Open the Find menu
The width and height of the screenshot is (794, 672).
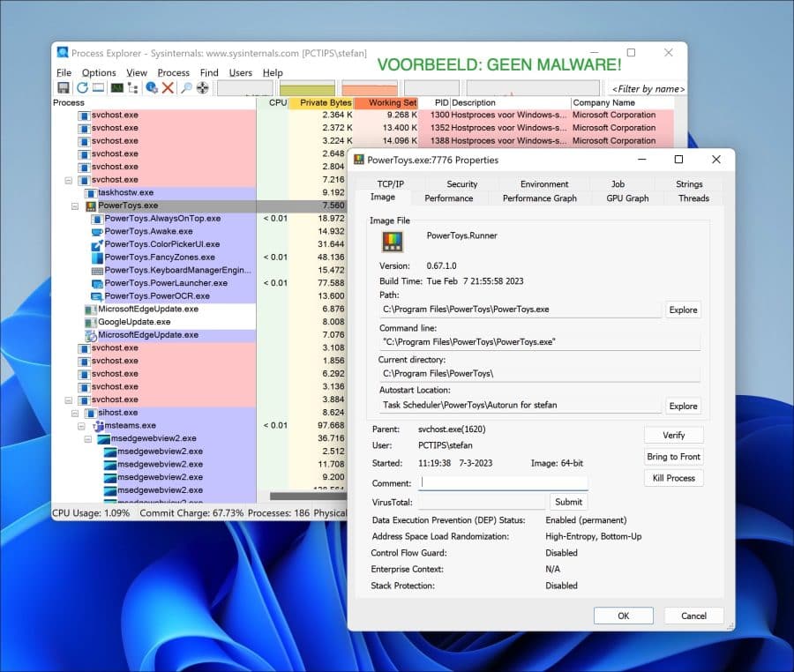point(209,73)
